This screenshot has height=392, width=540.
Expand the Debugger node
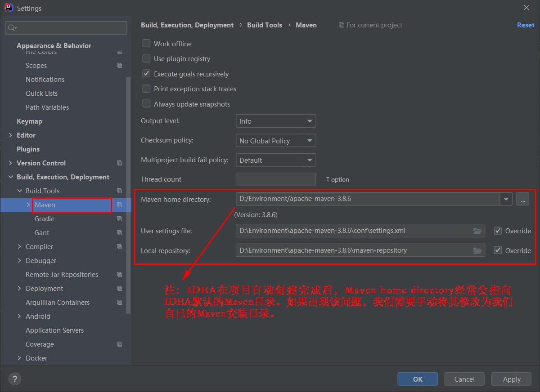tap(20, 261)
